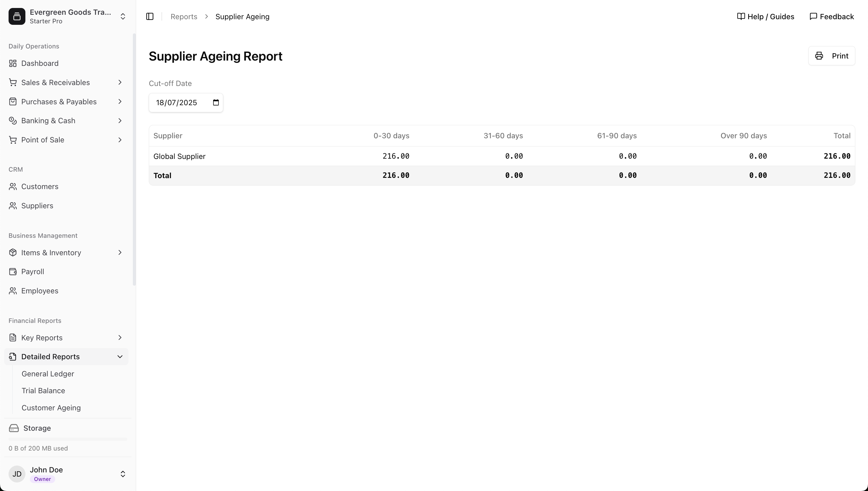
Task: Expand Key Reports chevron
Action: (120, 338)
